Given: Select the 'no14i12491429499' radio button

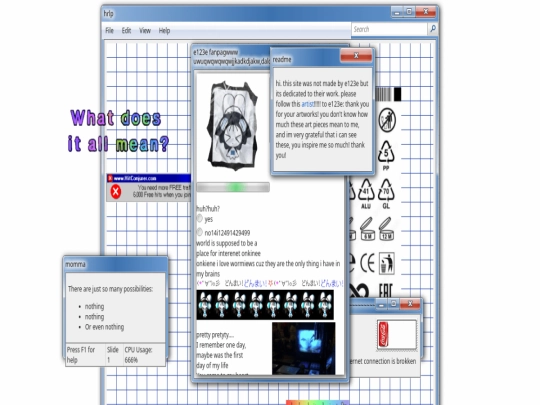Looking at the screenshot, I should pos(199,232).
